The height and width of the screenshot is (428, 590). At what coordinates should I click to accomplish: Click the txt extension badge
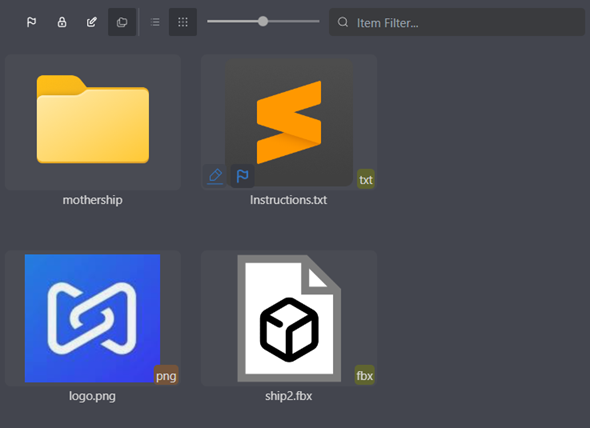pyautogui.click(x=366, y=179)
